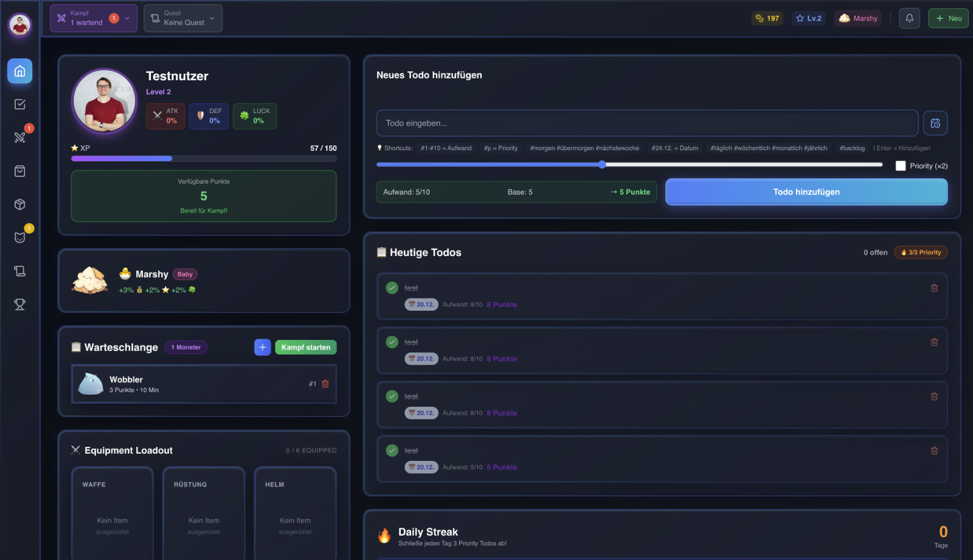Open the Keine Quest dropdown
This screenshot has width=973, height=560.
[x=182, y=18]
